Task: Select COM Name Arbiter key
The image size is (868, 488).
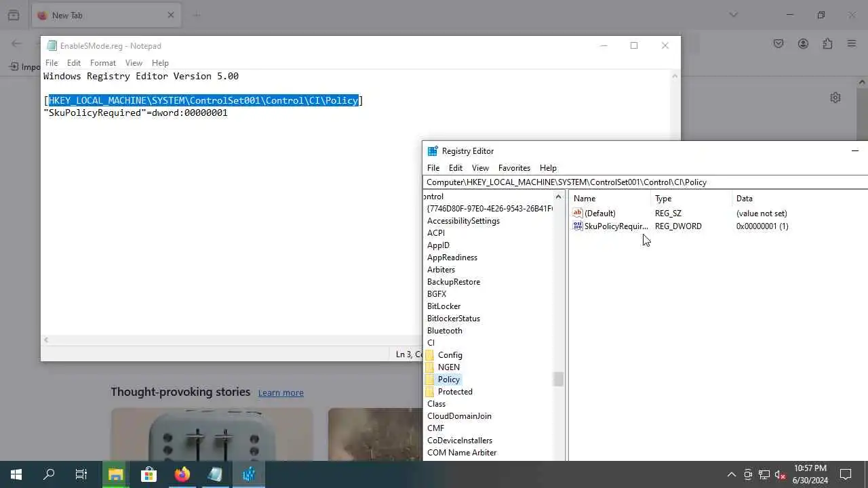Action: click(x=462, y=453)
